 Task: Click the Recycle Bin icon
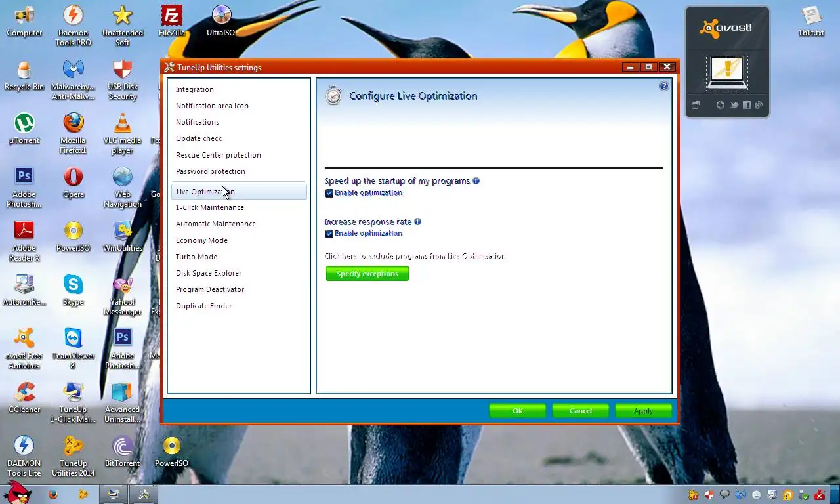point(24,75)
